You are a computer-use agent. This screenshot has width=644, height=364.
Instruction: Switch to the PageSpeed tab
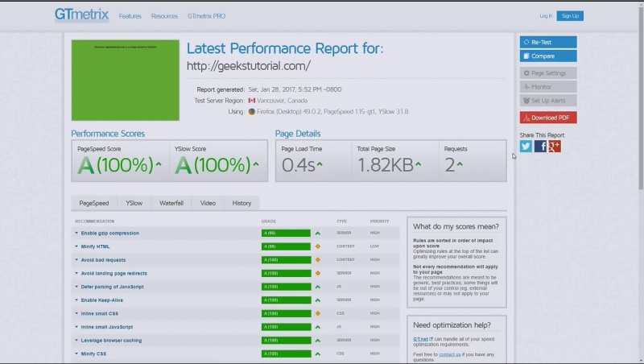(94, 203)
